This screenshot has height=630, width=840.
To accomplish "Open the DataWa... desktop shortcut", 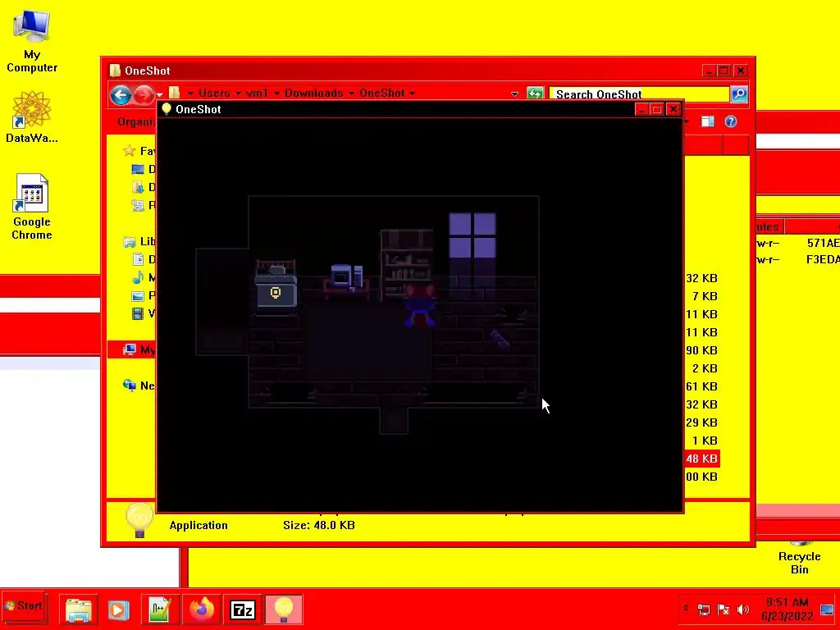I will coord(32,118).
